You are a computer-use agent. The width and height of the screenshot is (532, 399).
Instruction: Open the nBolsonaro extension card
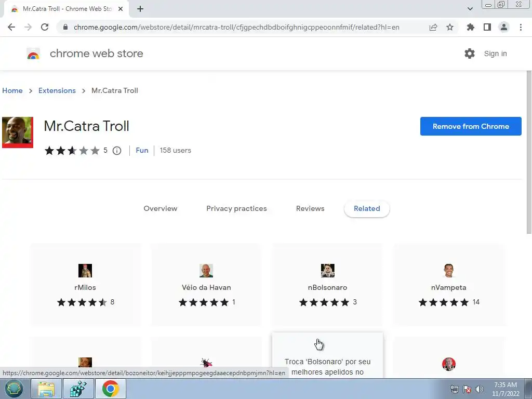point(327,284)
